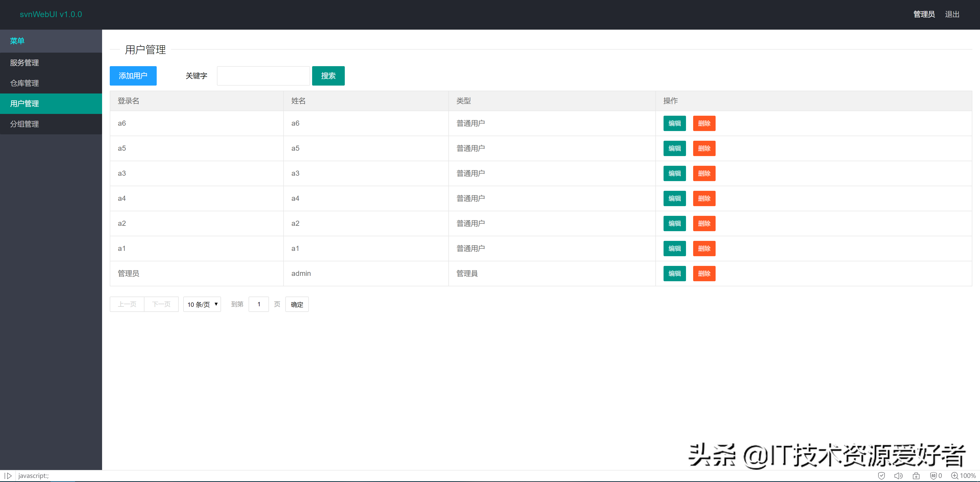The width and height of the screenshot is (980, 482).
Task: Click 退出 to log out
Action: tap(952, 14)
